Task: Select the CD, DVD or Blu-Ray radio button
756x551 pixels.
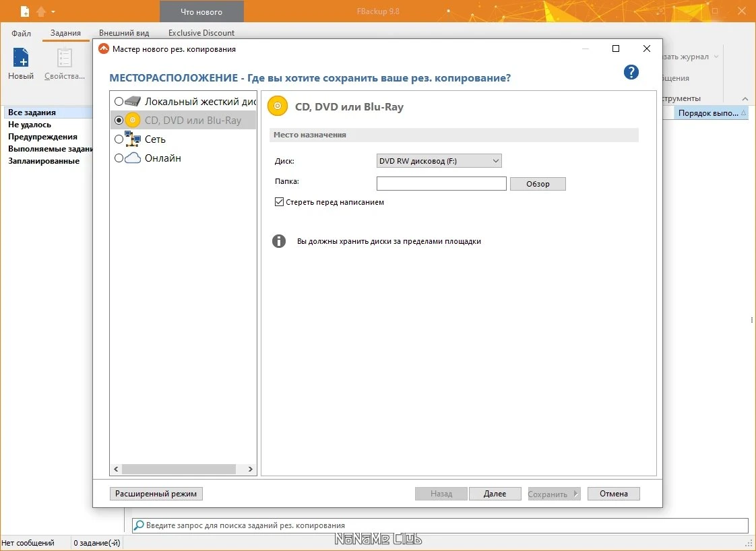Action: pyautogui.click(x=119, y=120)
